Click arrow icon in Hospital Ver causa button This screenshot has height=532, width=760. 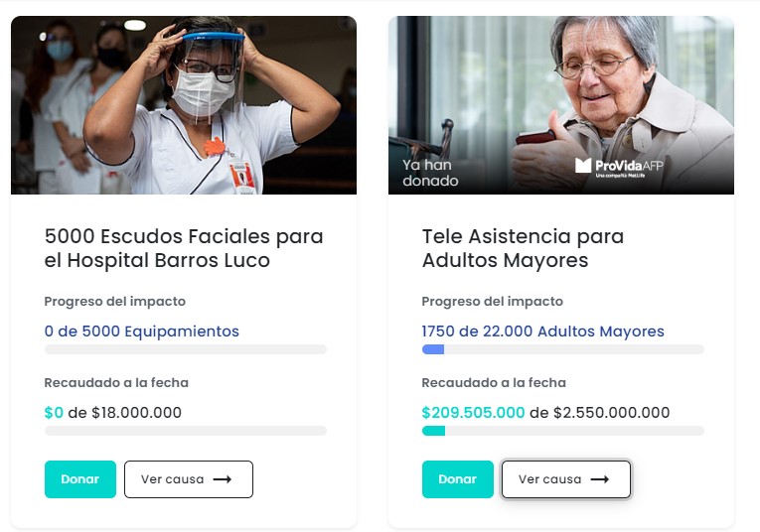click(x=223, y=479)
